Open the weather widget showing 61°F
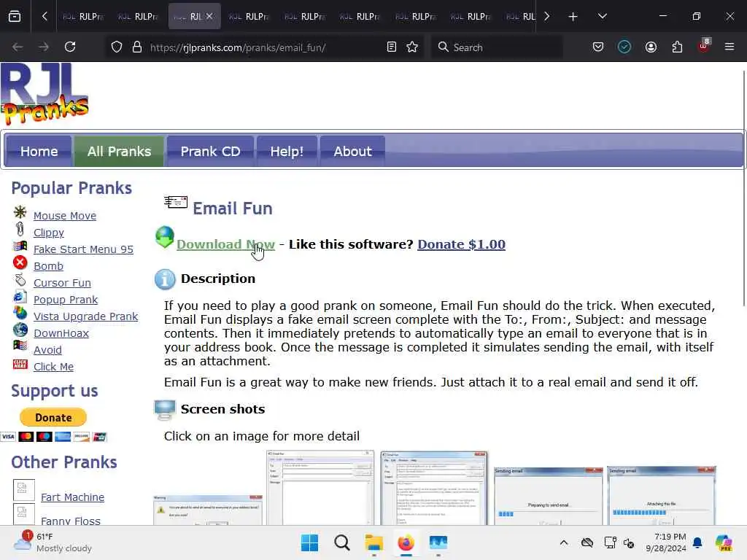Viewport: 747px width, 560px height. click(x=53, y=542)
